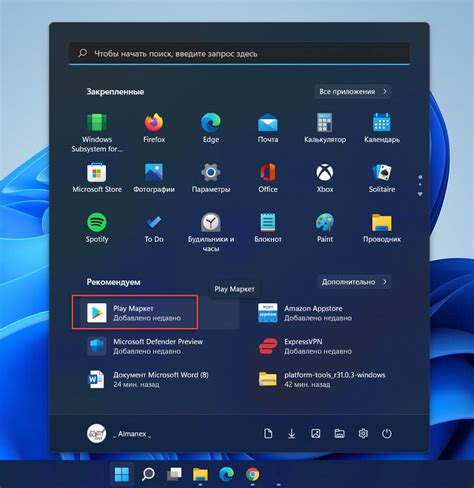Open Play Маркет recommended item
The width and height of the screenshot is (474, 488).
point(159,313)
